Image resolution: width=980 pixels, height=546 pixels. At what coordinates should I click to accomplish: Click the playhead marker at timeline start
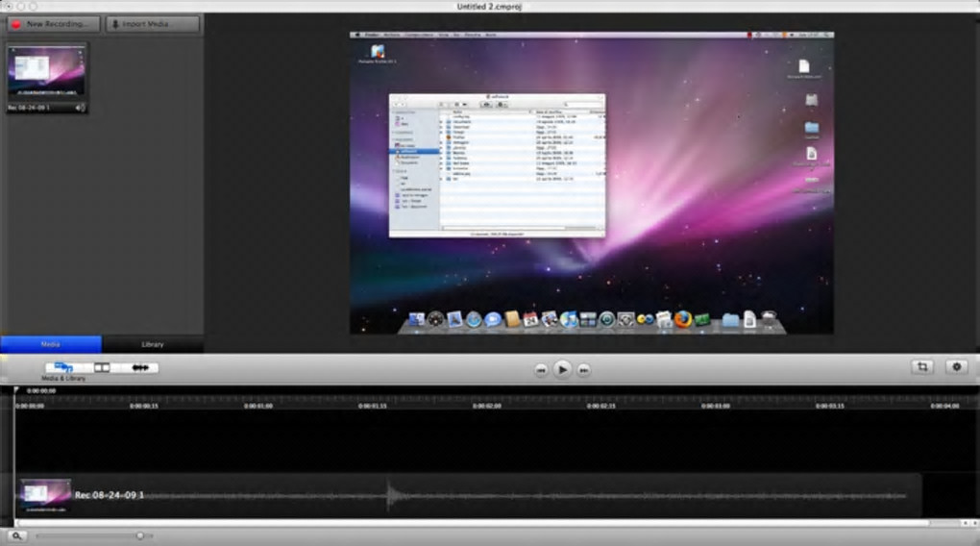tap(16, 390)
